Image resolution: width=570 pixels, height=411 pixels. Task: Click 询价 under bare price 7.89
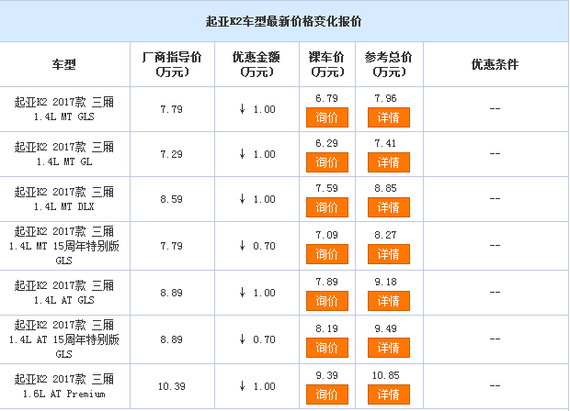click(x=327, y=301)
